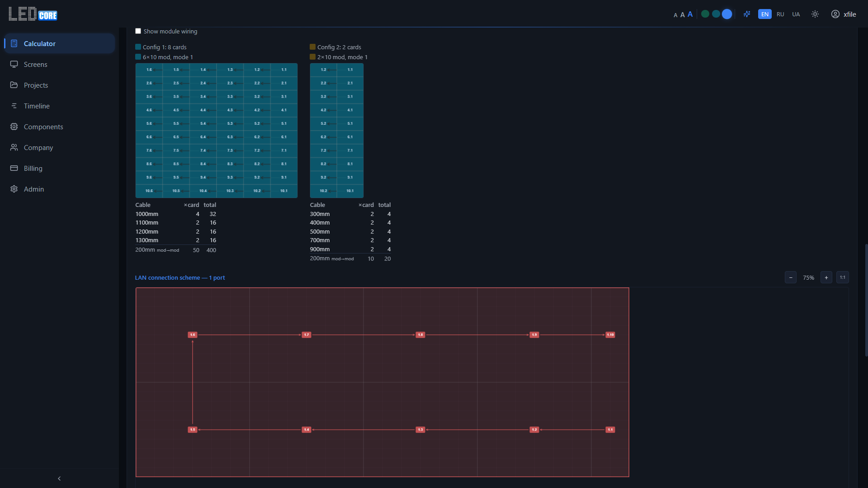Switch language to UA
Screen dimensions: 868x488
(x=796, y=14)
